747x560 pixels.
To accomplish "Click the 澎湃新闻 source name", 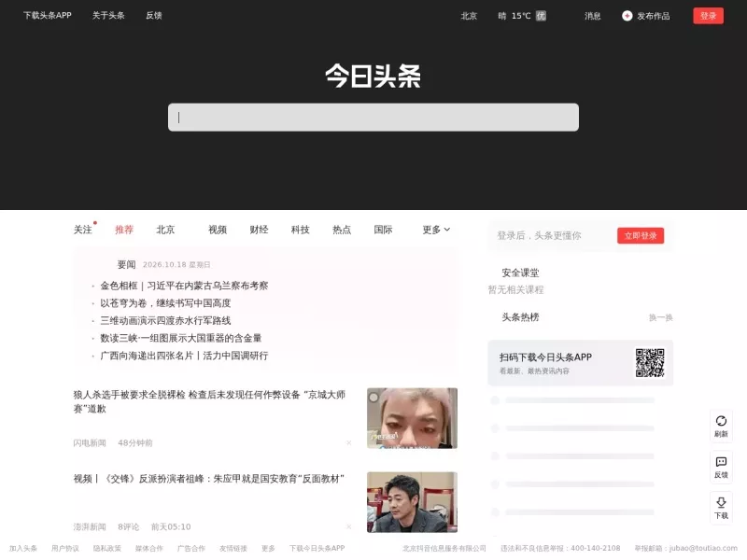I will 90,526.
